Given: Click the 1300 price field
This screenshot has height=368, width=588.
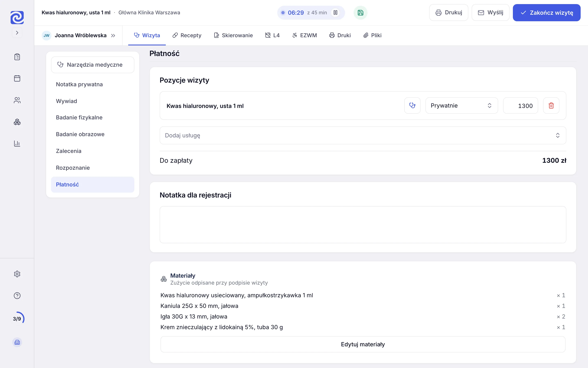Looking at the screenshot, I should pos(520,106).
